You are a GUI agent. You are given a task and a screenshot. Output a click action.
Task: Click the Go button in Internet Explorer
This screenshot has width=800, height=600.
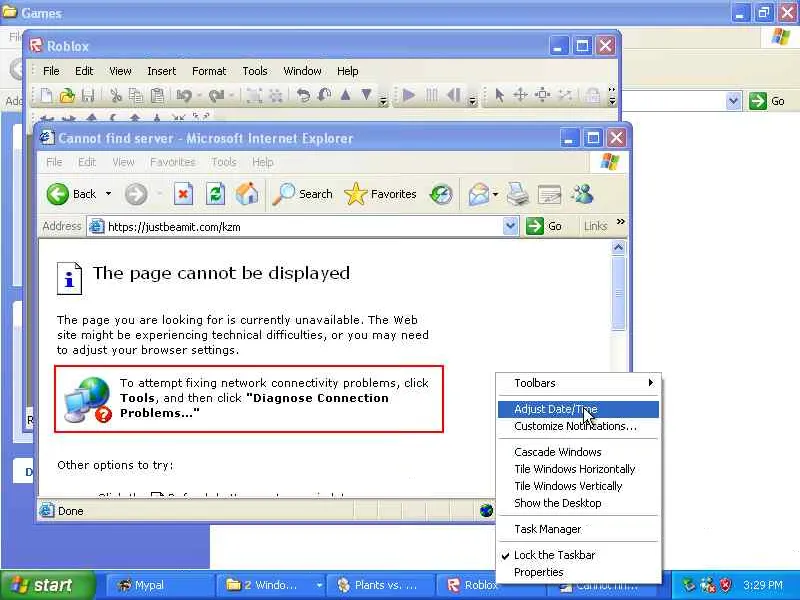[544, 226]
